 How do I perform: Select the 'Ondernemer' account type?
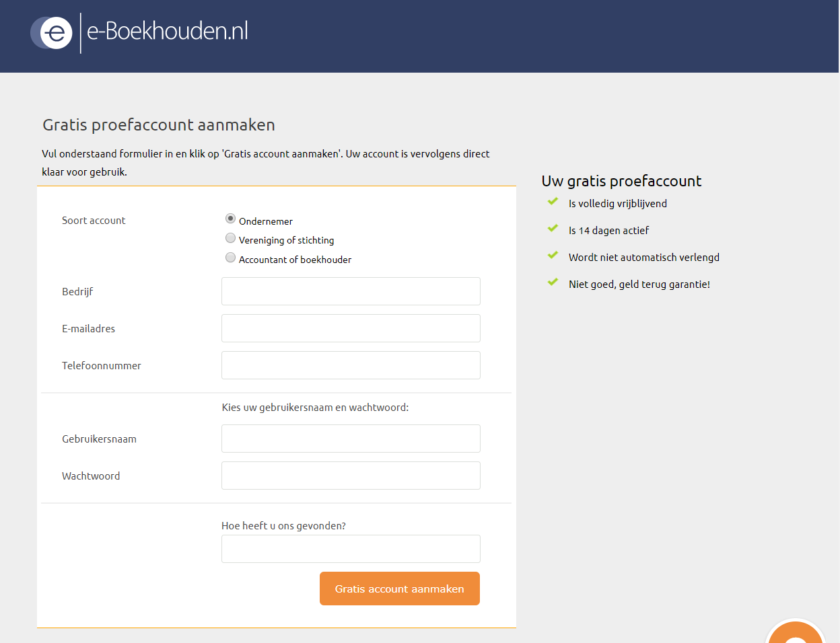(x=230, y=218)
